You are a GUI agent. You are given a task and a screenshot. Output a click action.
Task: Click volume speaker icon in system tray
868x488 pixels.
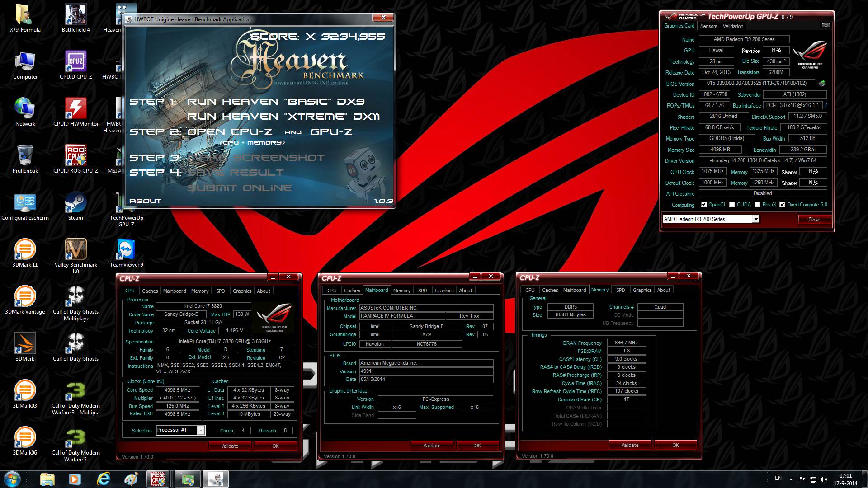(x=823, y=479)
